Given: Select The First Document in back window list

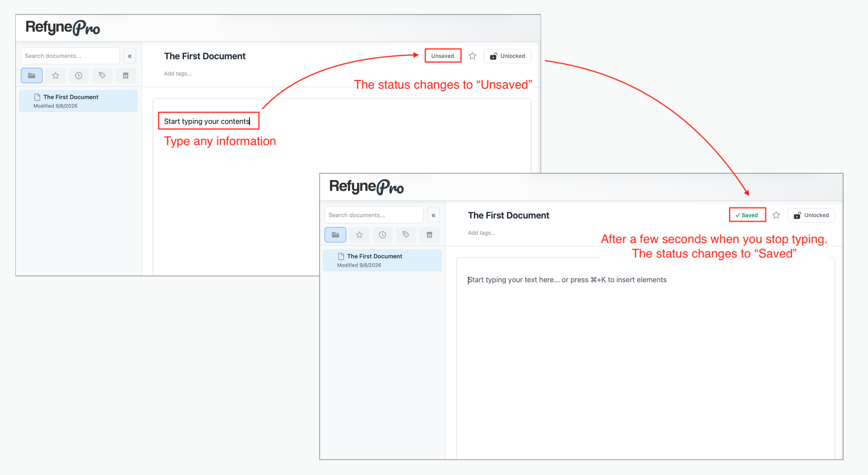Looking at the screenshot, I should tap(79, 101).
